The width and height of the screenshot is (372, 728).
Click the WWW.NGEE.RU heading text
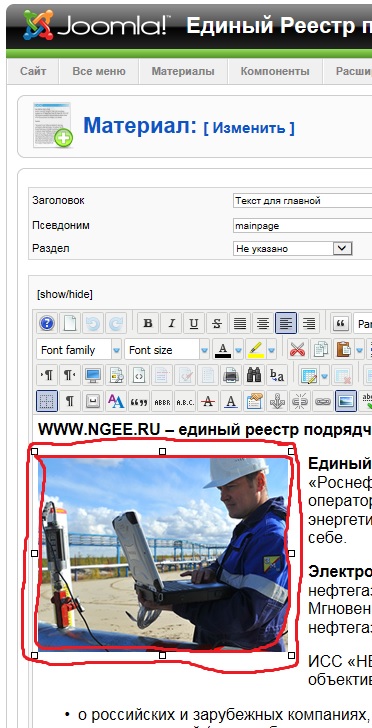(100, 429)
